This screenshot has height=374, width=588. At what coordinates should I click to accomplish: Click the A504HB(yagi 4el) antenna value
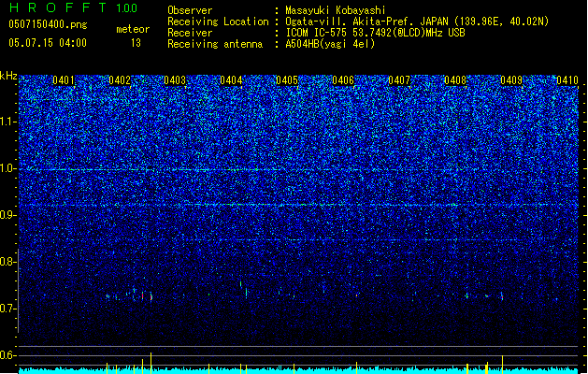tap(330, 44)
